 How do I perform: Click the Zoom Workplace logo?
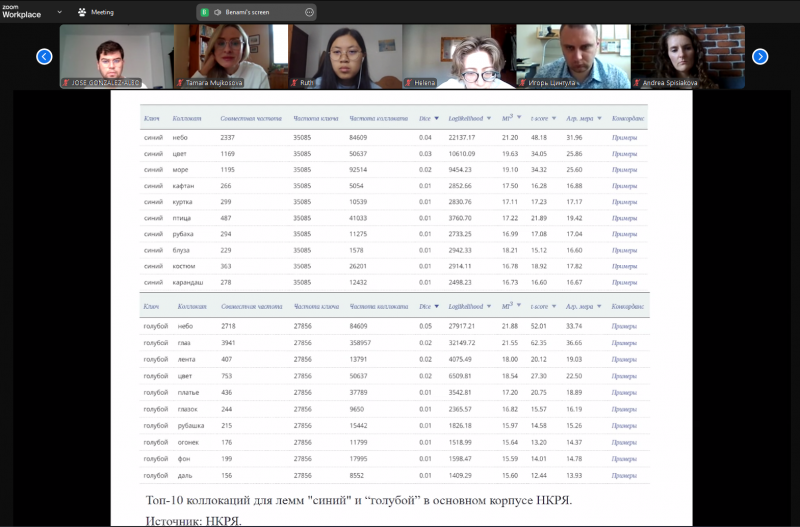pos(26,12)
